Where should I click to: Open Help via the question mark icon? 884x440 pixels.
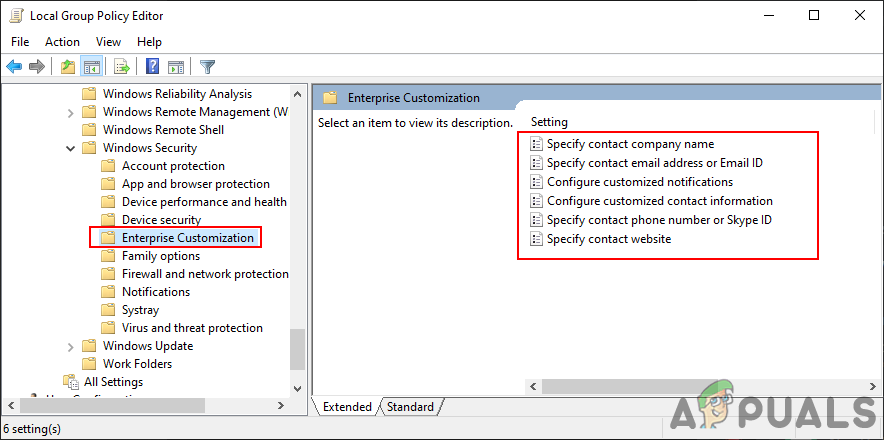153,67
